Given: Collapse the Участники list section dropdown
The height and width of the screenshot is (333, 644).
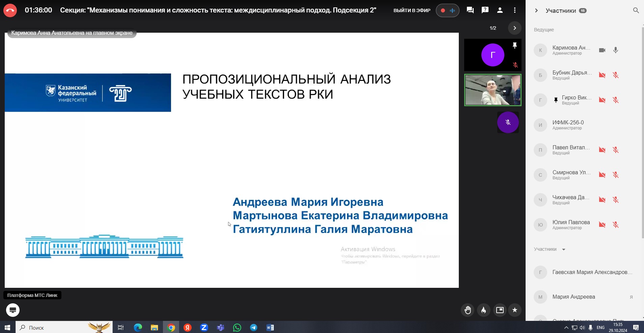Looking at the screenshot, I should [563, 249].
